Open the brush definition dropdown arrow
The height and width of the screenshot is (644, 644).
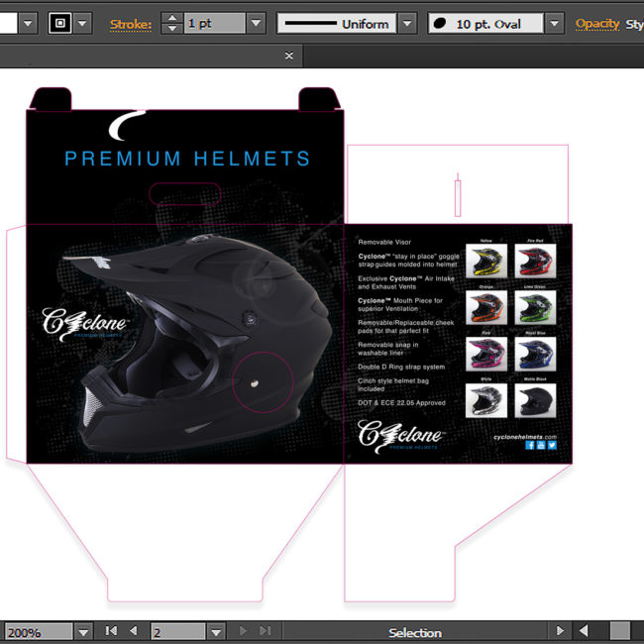(554, 24)
